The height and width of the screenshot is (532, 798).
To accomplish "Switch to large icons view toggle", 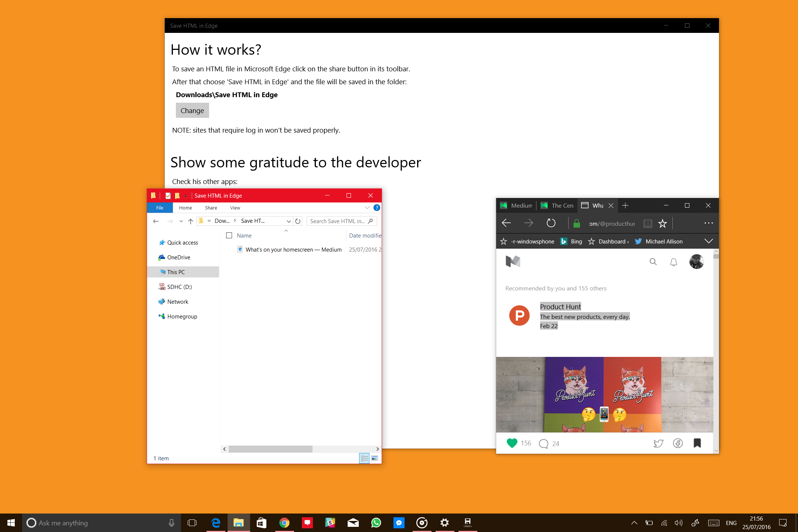I will click(x=375, y=458).
